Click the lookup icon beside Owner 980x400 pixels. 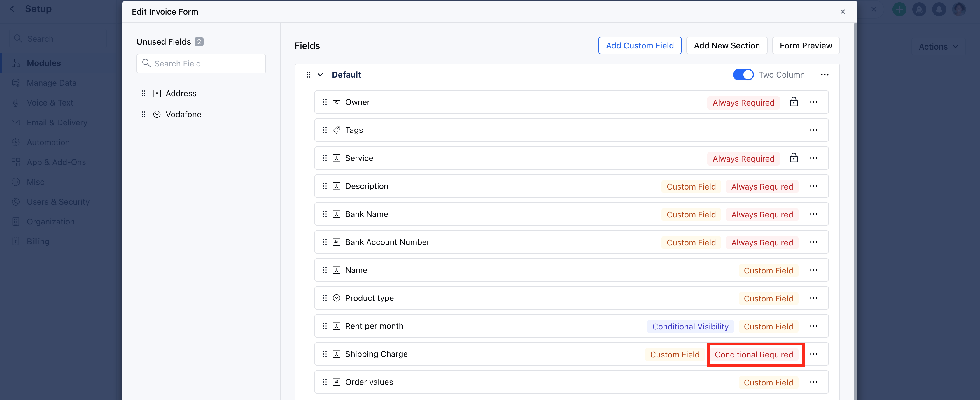pyautogui.click(x=336, y=102)
